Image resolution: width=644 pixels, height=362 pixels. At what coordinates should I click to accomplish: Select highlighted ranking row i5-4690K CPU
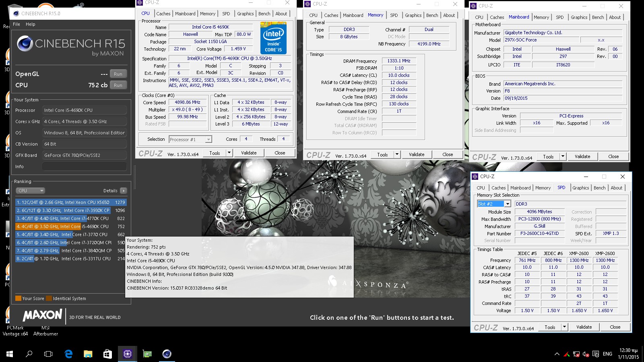(x=70, y=226)
